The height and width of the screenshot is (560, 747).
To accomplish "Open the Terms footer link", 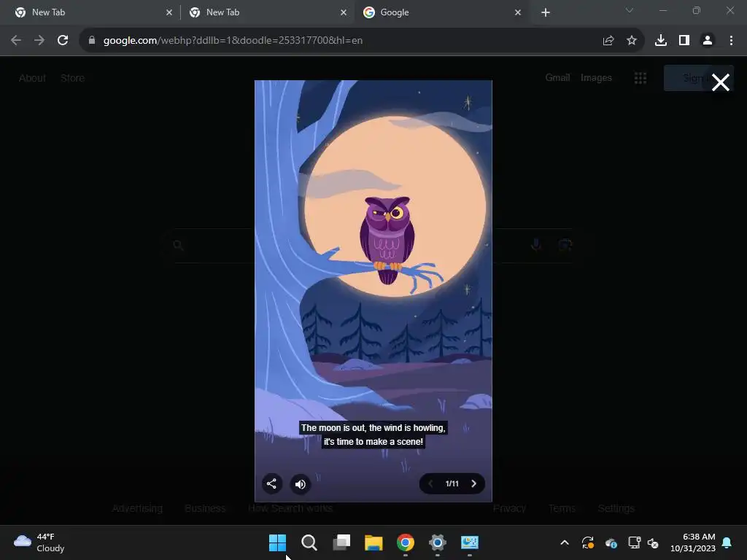I will (562, 508).
